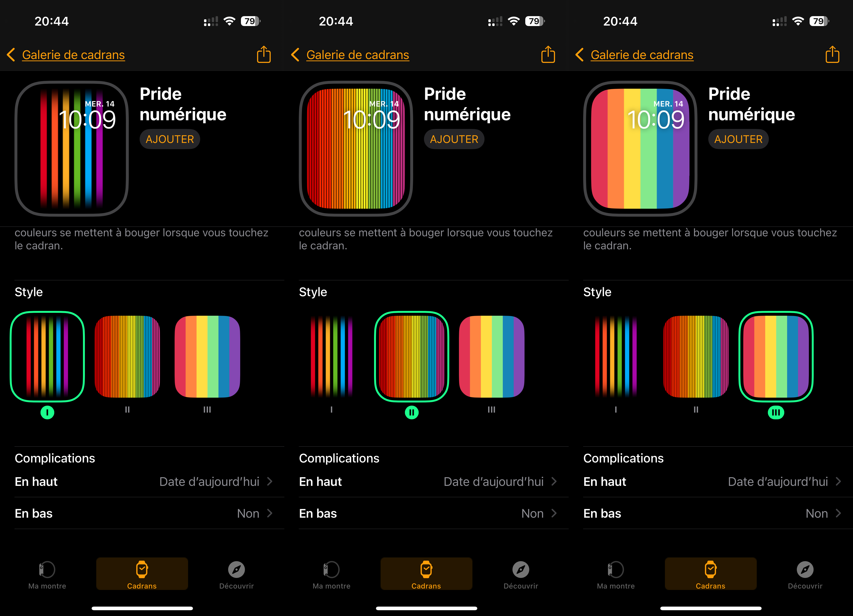Open En bas complication in left screen
This screenshot has width=853, height=616.
149,513
